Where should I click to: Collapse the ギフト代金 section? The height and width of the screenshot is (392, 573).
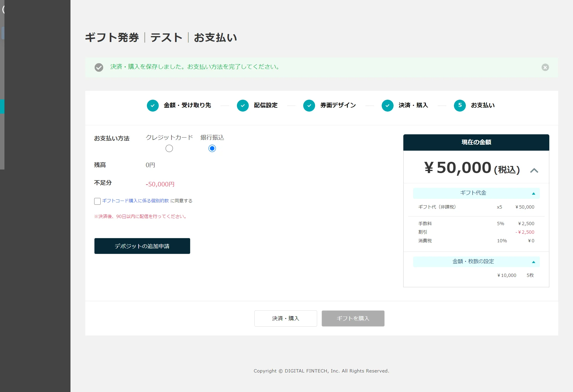(x=476, y=193)
